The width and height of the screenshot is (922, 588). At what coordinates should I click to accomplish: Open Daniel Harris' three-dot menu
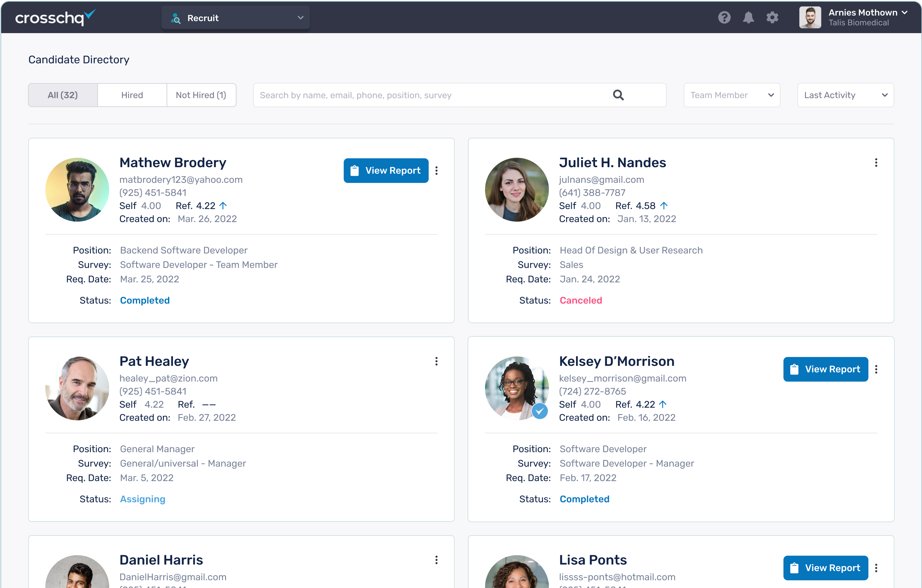[x=436, y=560]
